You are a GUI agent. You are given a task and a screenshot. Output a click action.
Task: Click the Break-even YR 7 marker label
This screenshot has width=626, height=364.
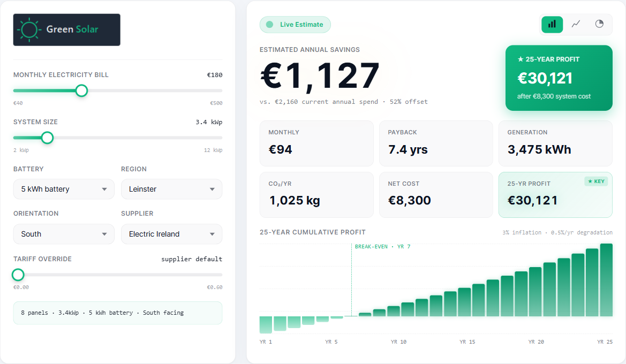click(x=382, y=247)
